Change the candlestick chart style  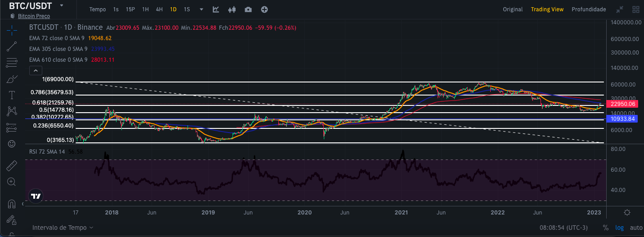click(x=232, y=9)
